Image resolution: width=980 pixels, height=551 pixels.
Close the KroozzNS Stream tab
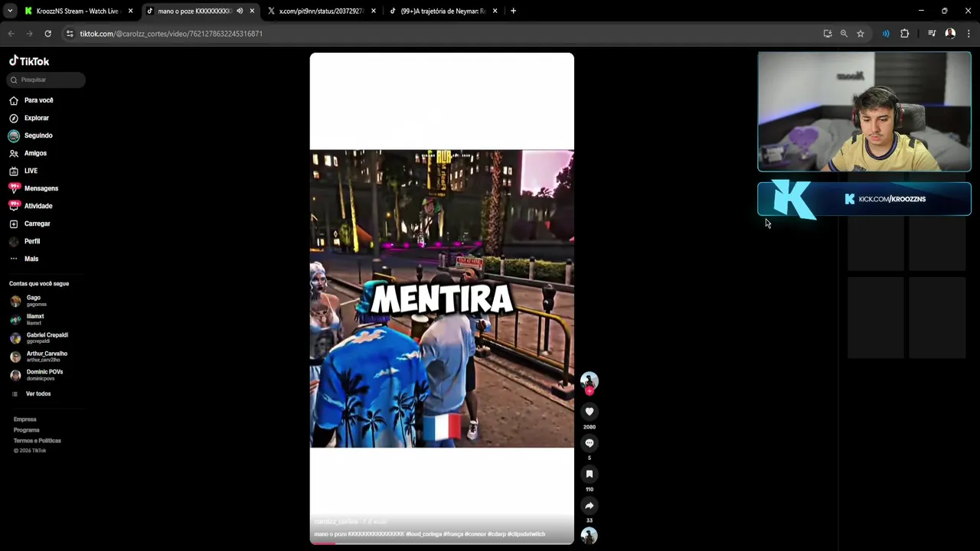click(x=130, y=11)
